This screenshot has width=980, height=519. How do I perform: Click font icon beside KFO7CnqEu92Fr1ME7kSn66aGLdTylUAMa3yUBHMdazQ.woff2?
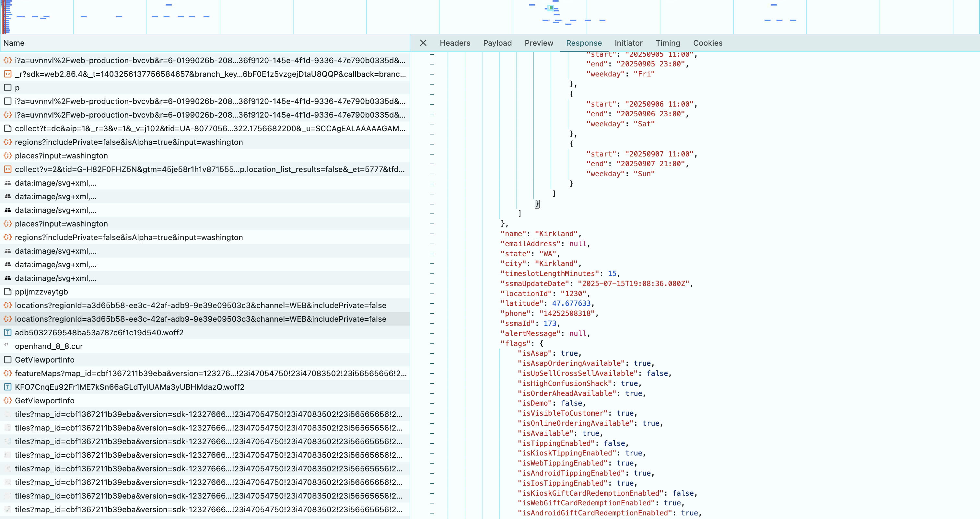click(7, 387)
